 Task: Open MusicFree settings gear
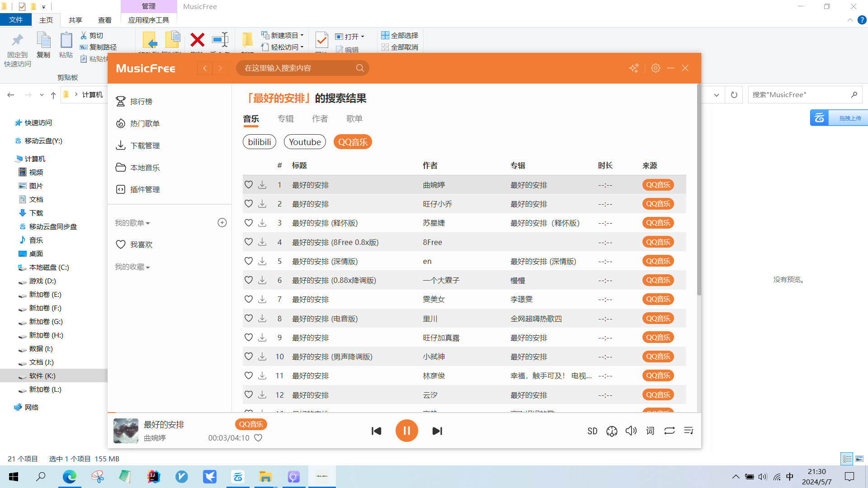point(656,68)
